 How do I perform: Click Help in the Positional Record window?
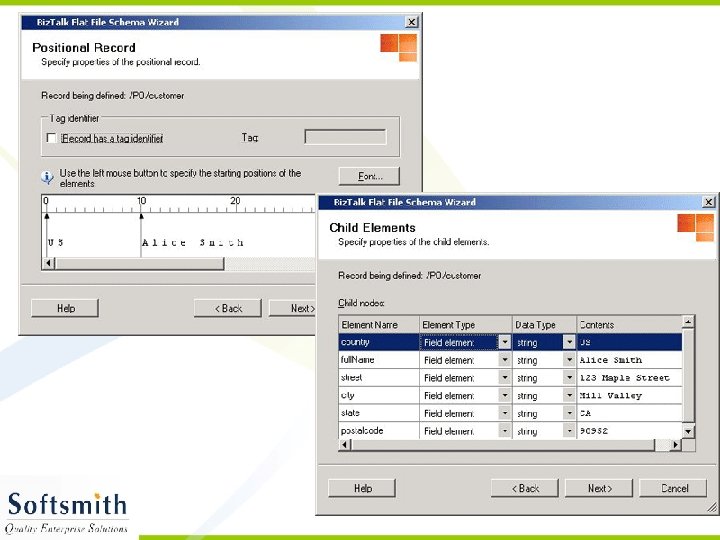[65, 308]
